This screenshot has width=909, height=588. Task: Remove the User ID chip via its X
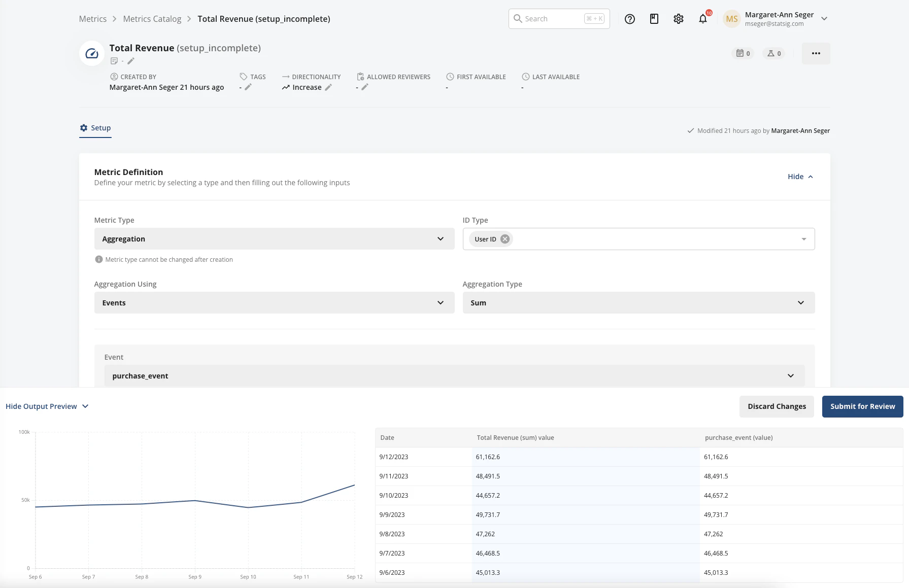[x=504, y=238]
